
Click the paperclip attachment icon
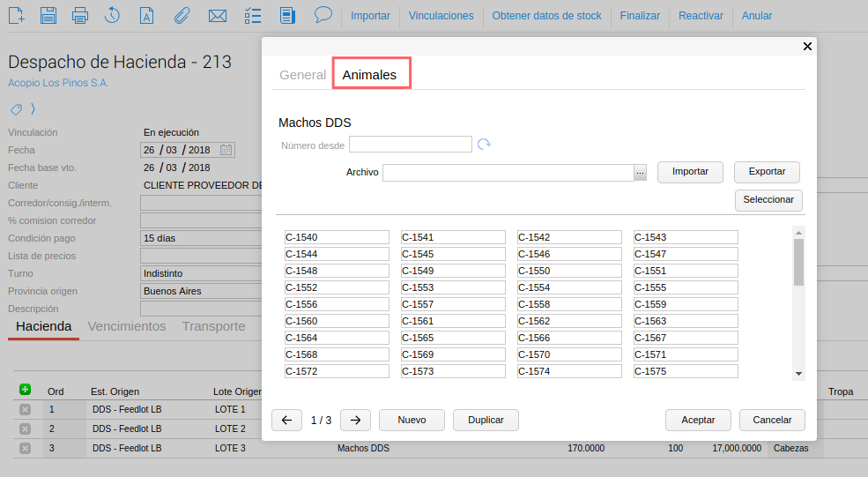(182, 15)
